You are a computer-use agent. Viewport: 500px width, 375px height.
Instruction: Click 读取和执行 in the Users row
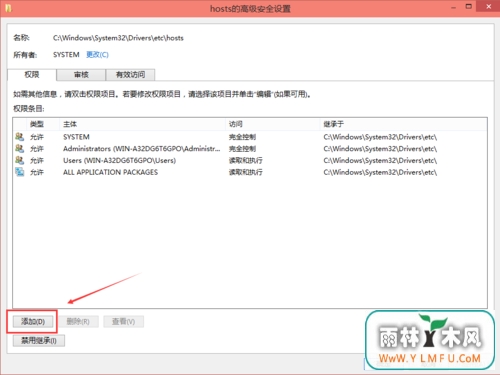click(246, 160)
